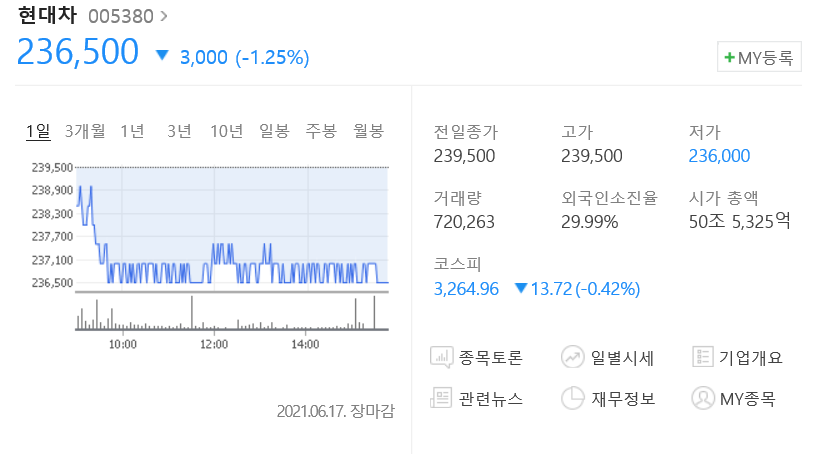This screenshot has width=814, height=454.
Task: Switch chart to 3개월 tab
Action: tap(85, 131)
